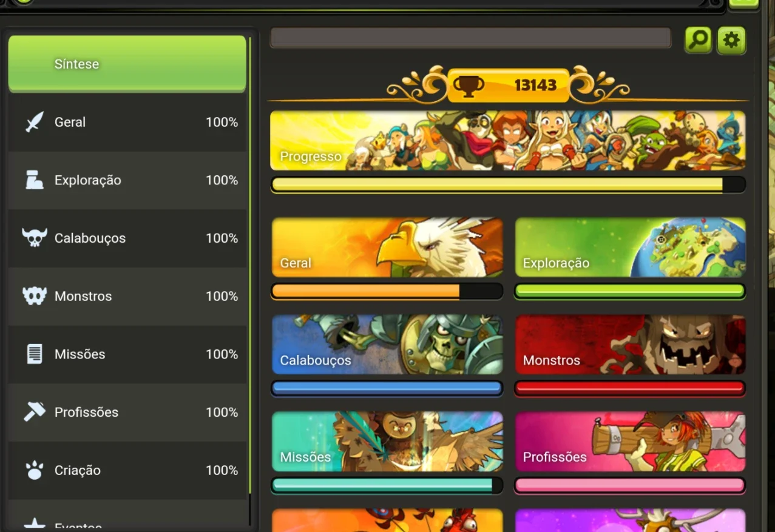Open the gear settings button

coord(731,40)
